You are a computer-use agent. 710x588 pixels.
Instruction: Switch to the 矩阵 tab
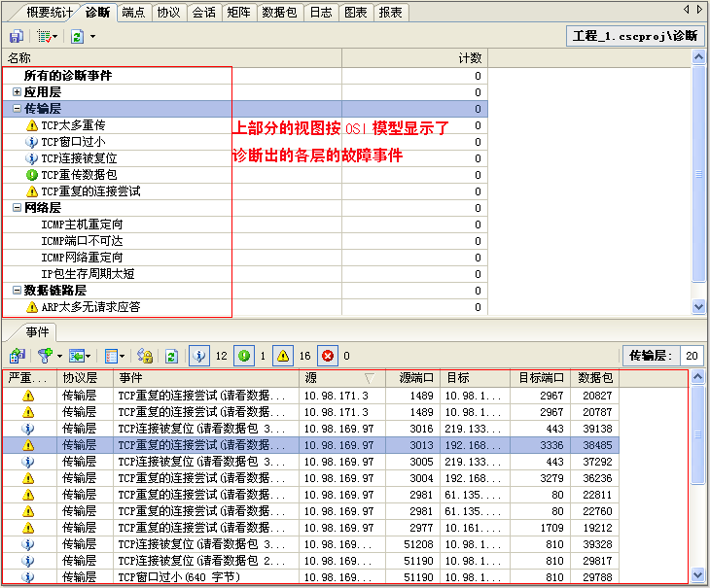tap(238, 13)
